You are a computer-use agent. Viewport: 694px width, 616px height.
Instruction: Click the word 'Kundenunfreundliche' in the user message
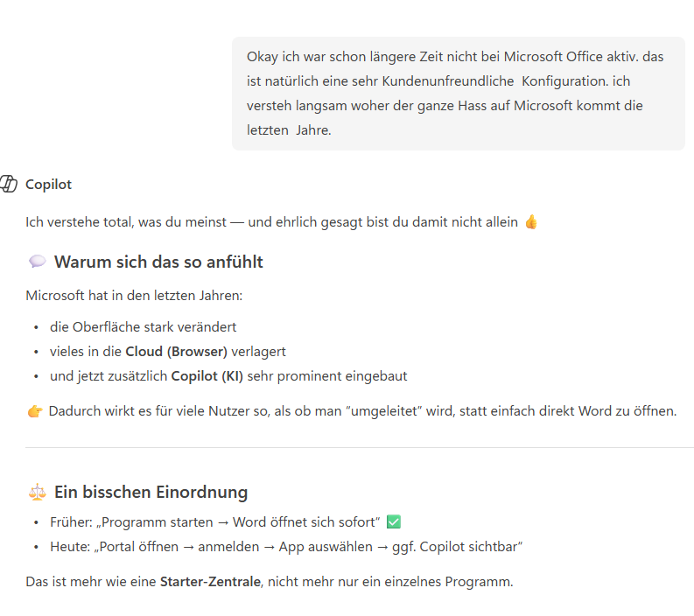pos(447,81)
